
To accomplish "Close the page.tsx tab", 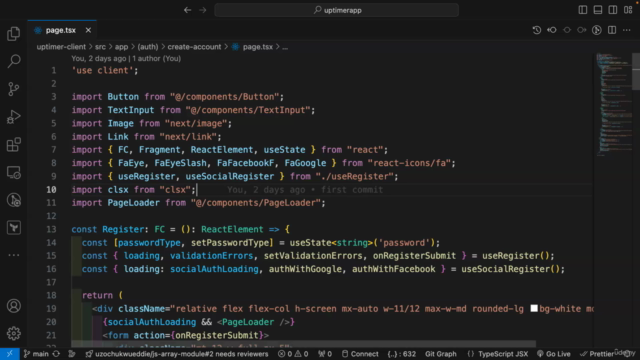I will point(88,30).
